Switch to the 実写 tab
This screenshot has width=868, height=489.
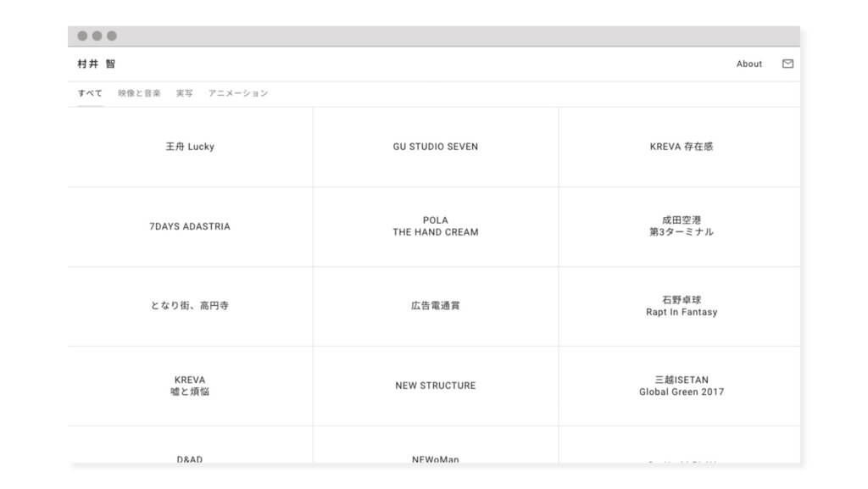(184, 93)
